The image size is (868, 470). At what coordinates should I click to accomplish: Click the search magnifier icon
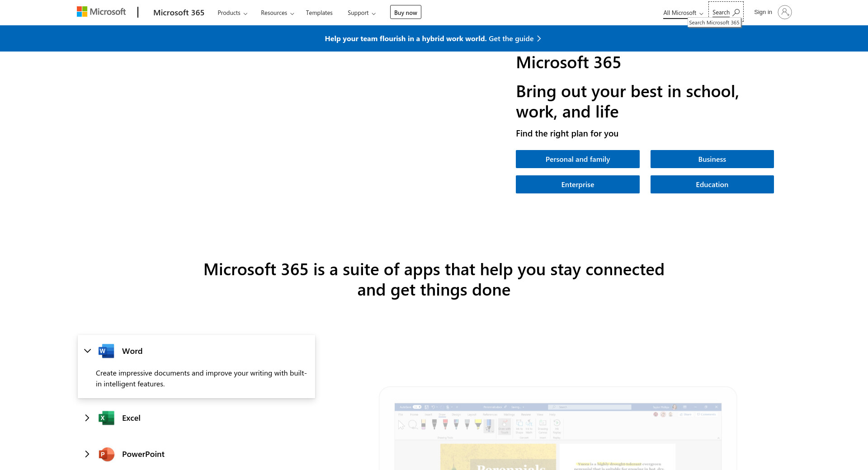pyautogui.click(x=736, y=12)
